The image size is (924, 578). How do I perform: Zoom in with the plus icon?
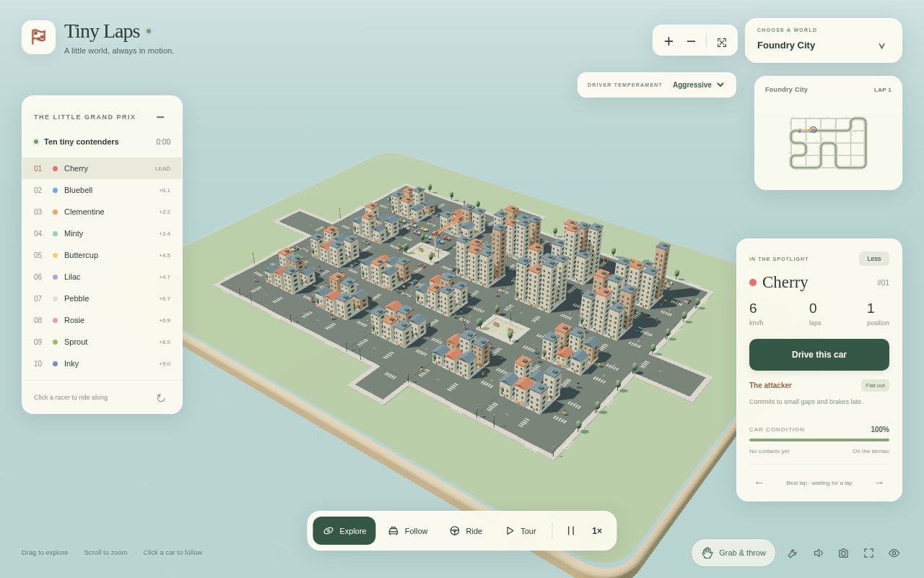[x=668, y=42]
